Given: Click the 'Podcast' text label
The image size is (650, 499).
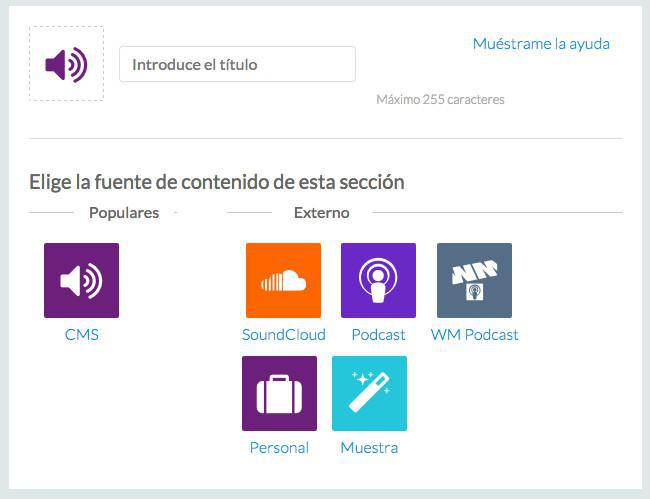Looking at the screenshot, I should click(x=378, y=335).
